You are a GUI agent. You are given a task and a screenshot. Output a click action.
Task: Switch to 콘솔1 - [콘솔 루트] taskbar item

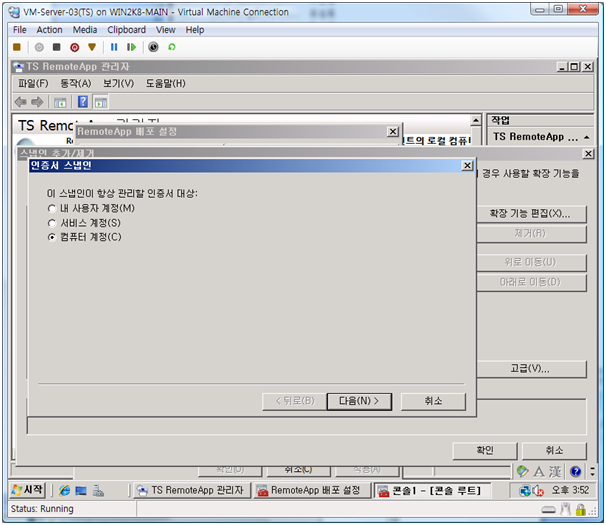tap(432, 491)
